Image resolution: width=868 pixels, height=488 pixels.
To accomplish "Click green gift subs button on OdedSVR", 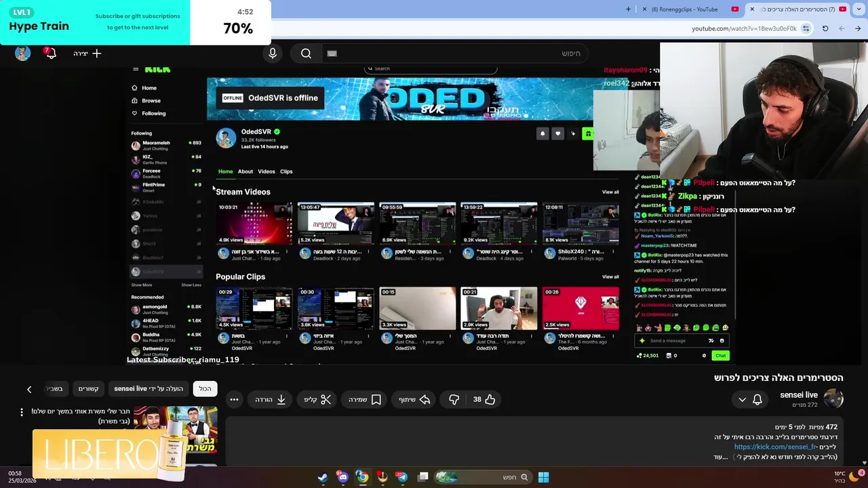I will coord(588,134).
